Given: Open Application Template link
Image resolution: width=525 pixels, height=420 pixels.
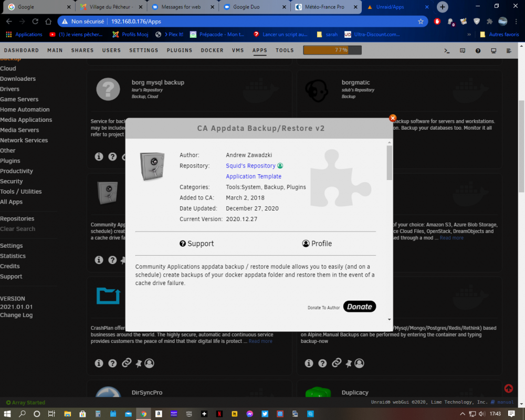Looking at the screenshot, I should click(254, 176).
